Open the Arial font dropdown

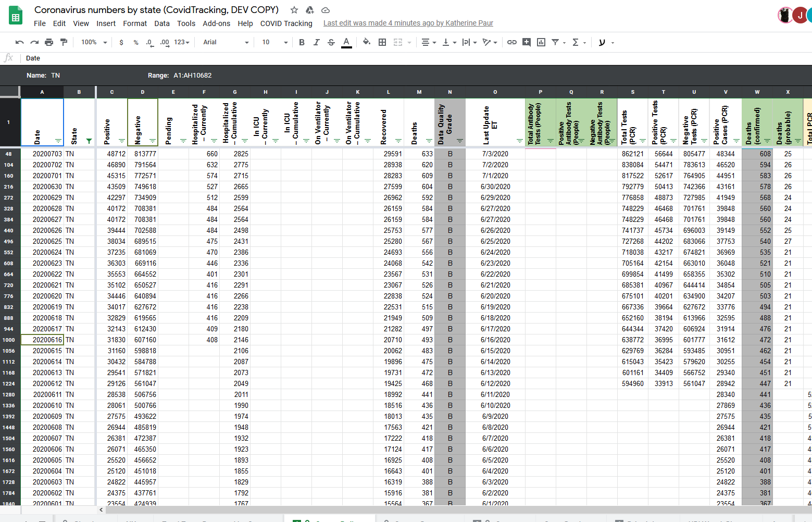pos(226,42)
